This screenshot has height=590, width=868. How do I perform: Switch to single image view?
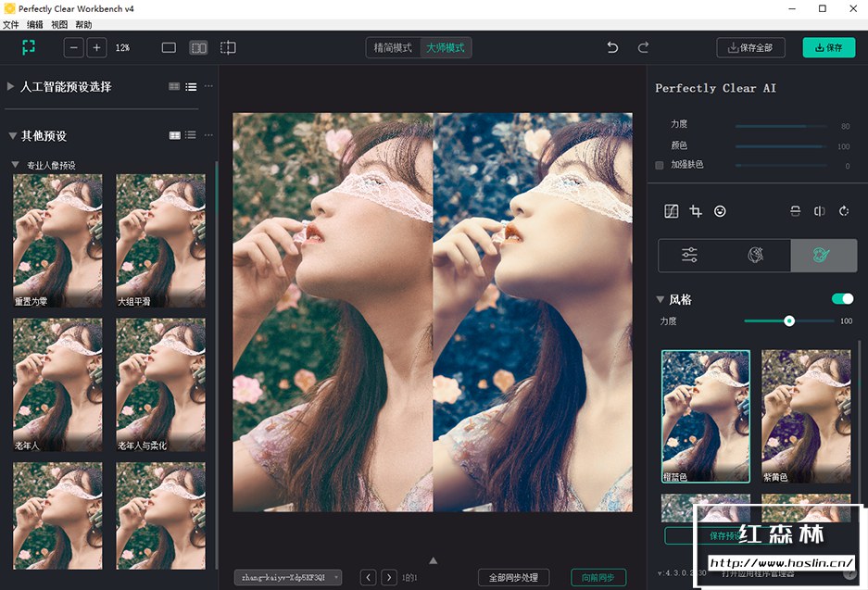coord(169,47)
